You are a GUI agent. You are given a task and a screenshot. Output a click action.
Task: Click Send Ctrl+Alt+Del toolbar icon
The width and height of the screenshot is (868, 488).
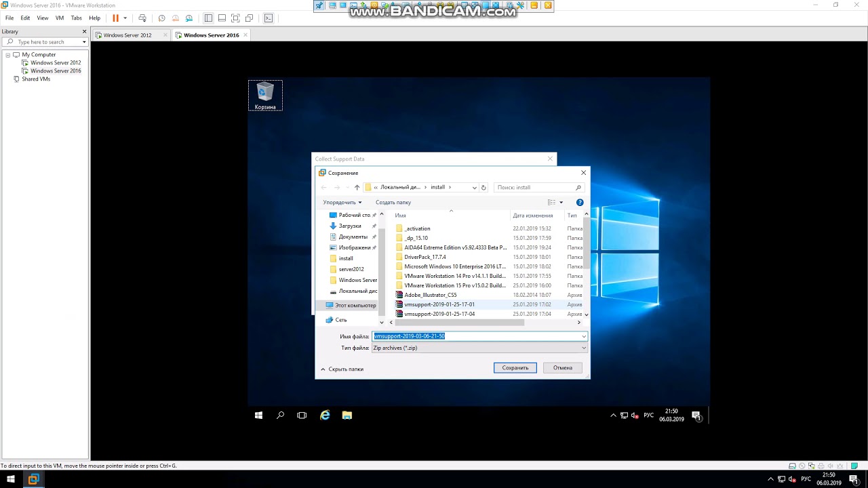[142, 18]
